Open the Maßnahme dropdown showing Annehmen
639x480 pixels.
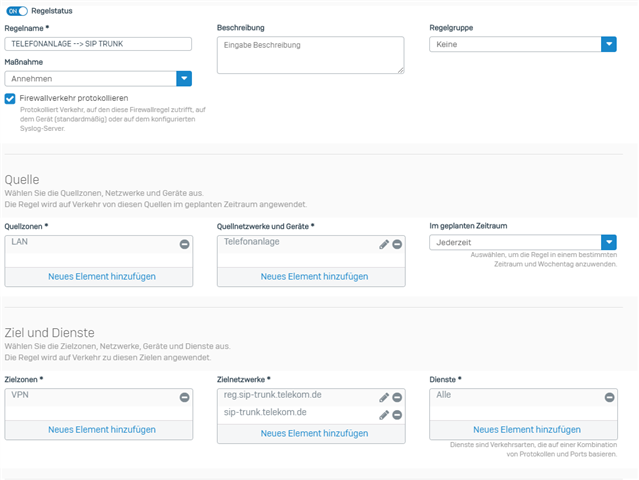183,78
